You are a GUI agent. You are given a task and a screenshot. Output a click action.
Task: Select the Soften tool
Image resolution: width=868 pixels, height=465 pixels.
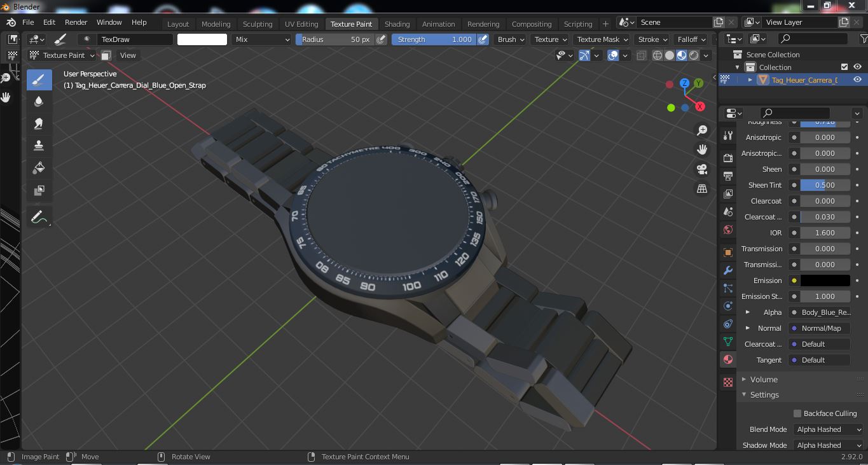tap(39, 102)
